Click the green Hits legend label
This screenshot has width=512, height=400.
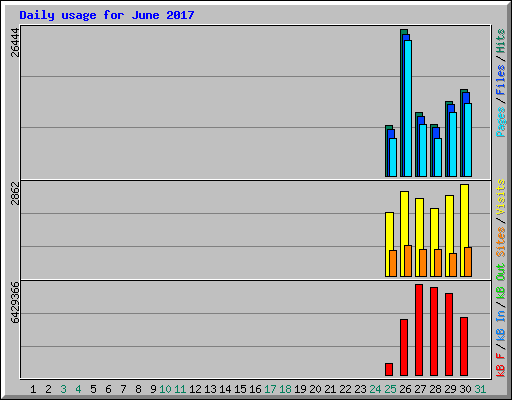coord(501,41)
